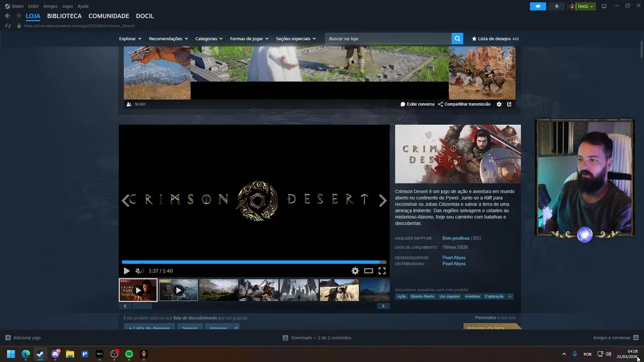The width and height of the screenshot is (644, 362).
Task: Expand more tags with the plus button
Action: (510, 296)
